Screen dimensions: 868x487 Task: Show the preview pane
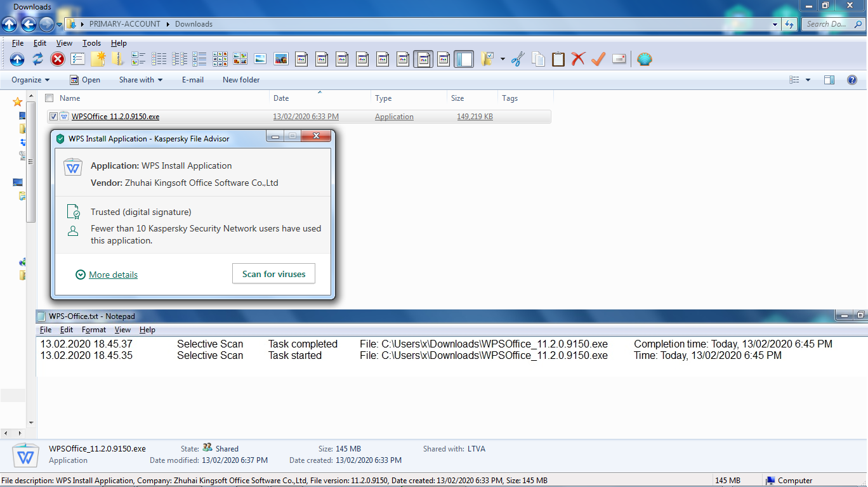[829, 80]
